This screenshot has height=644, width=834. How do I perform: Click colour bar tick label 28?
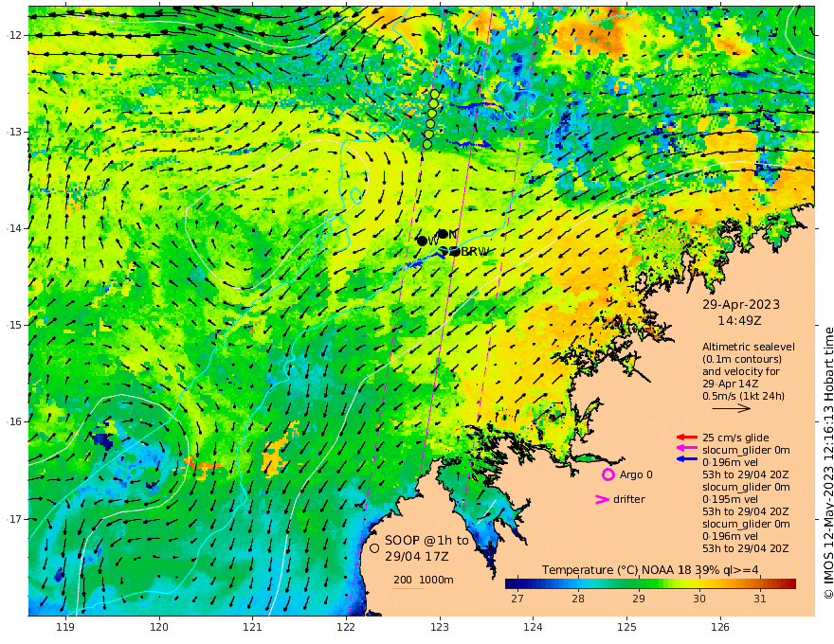click(577, 599)
